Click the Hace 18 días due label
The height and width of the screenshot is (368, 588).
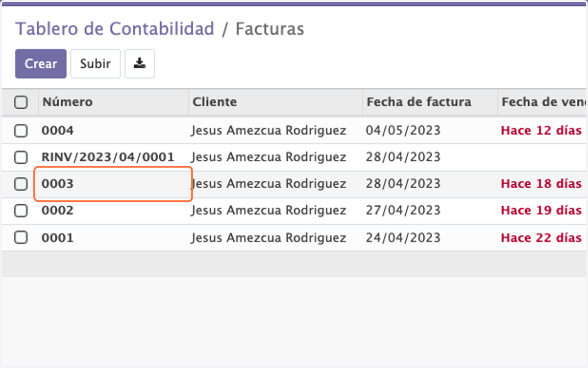(541, 184)
